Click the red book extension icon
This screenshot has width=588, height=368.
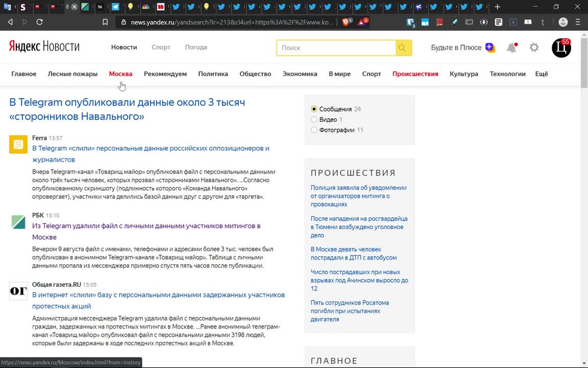pyautogui.click(x=439, y=22)
